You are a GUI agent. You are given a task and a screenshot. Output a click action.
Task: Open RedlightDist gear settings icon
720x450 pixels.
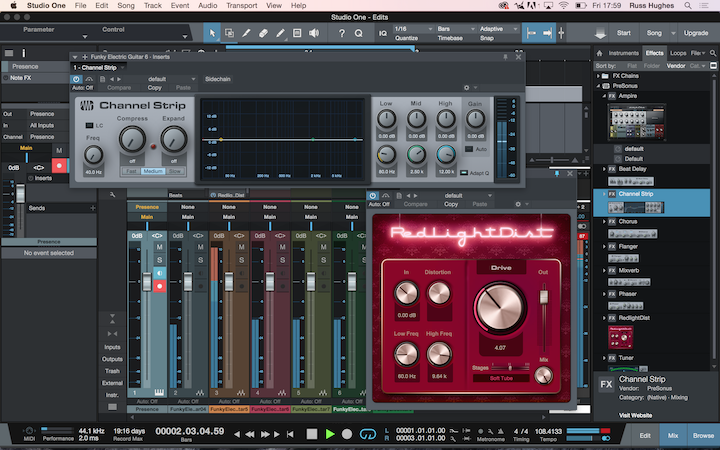point(518,204)
